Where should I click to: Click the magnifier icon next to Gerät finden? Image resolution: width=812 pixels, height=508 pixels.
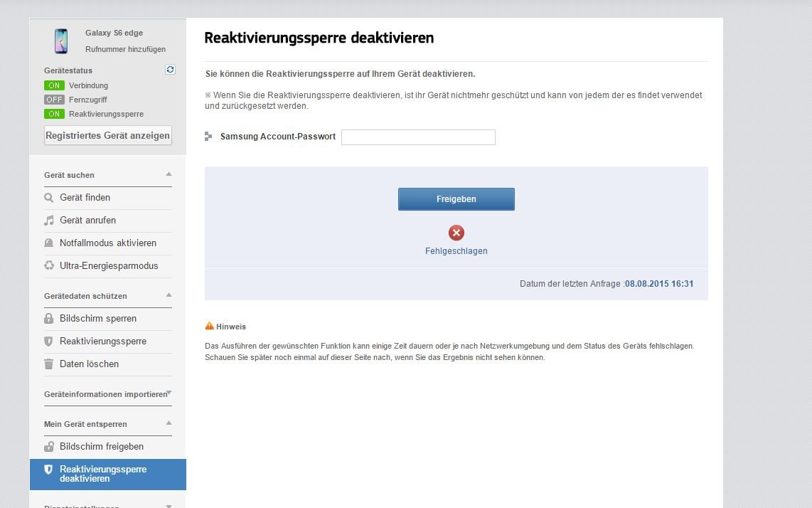48,198
